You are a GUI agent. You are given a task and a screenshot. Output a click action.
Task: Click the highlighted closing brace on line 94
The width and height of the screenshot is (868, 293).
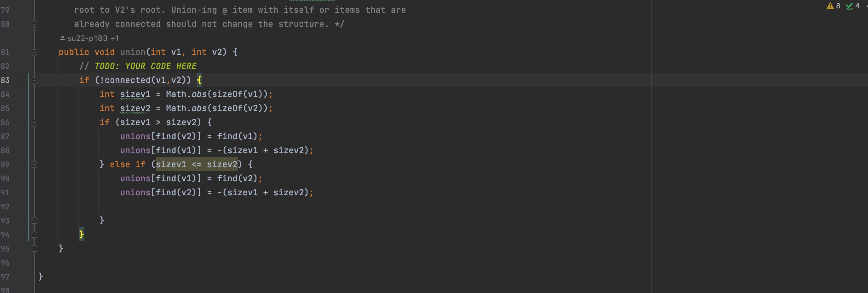pos(81,234)
